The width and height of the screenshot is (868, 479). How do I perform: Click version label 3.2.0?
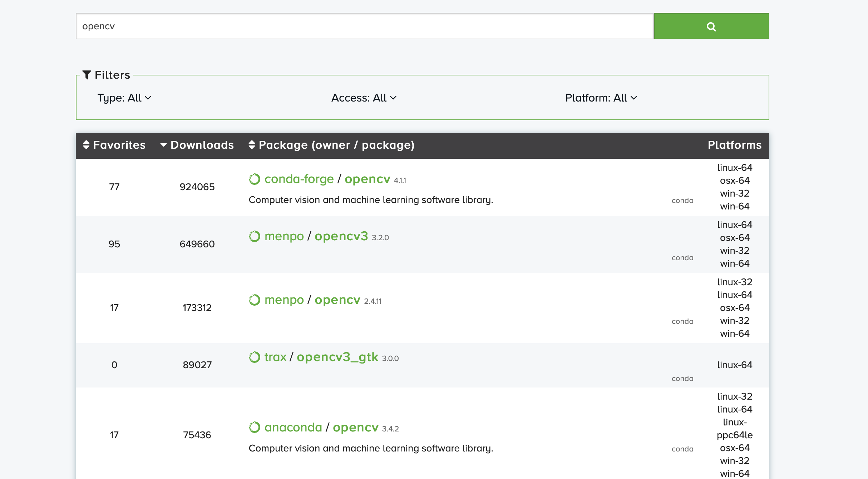coord(380,238)
